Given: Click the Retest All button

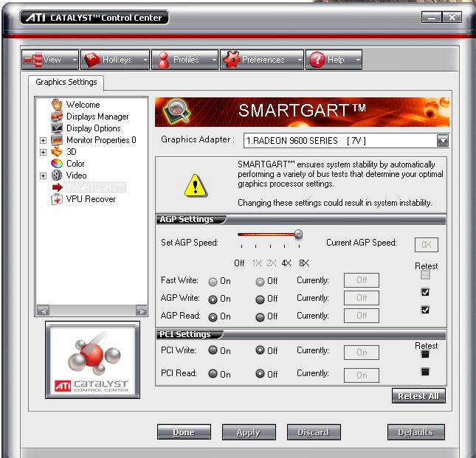Looking at the screenshot, I should (x=418, y=396).
